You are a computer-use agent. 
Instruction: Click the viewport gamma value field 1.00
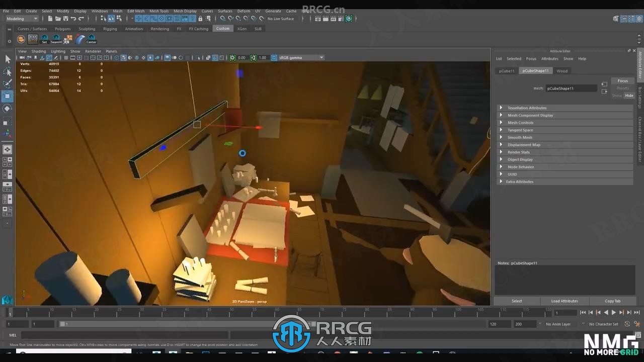coord(263,58)
